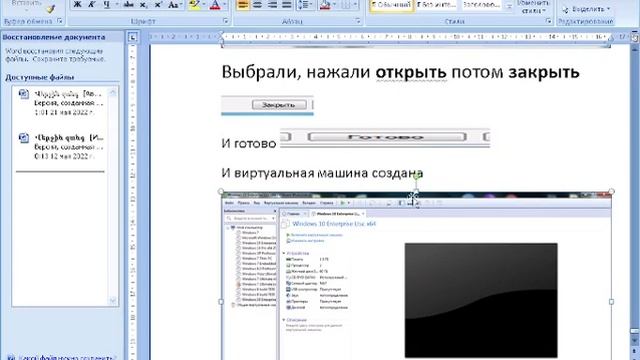Click the Восстановление документа pane title
The width and height of the screenshot is (640, 360).
point(54,37)
